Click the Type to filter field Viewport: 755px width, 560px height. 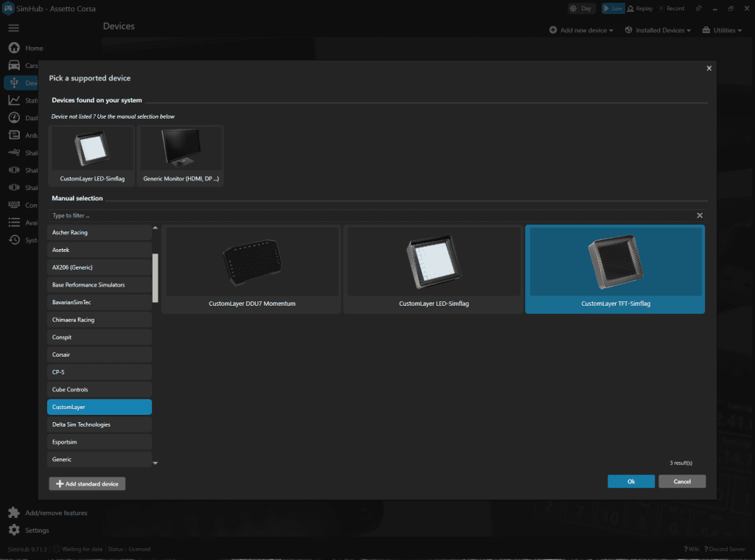click(x=369, y=215)
